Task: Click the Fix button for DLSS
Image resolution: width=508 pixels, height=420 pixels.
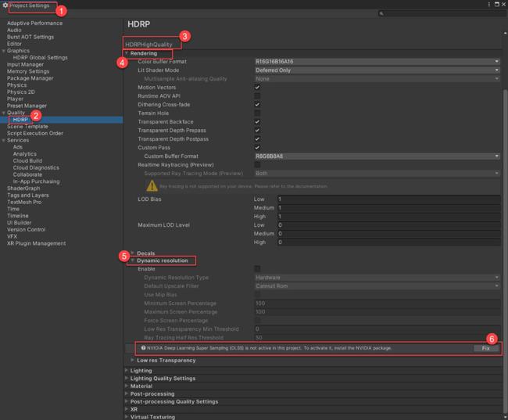Action: pos(485,348)
